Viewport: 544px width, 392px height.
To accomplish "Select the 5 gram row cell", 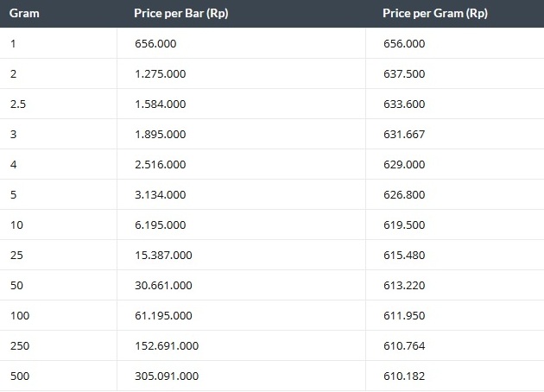I will click(59, 194).
